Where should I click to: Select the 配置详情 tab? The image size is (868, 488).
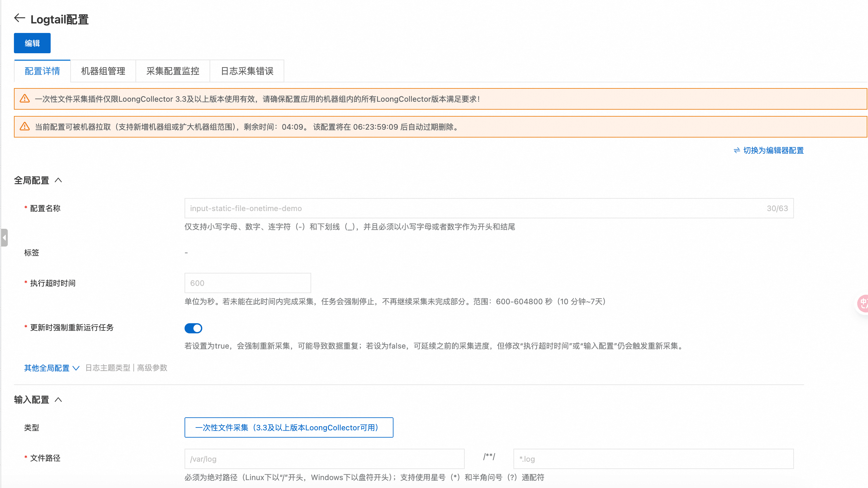click(42, 71)
